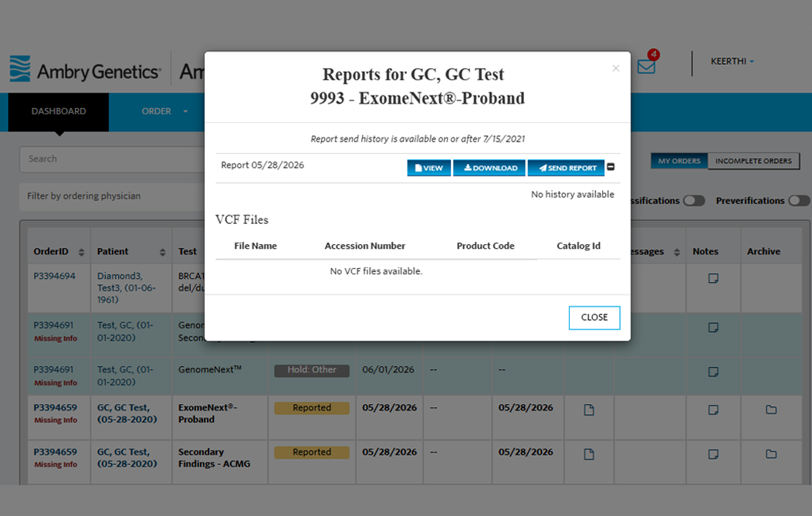Open notes icon for Secondary Findings - ACMG row

713,454
